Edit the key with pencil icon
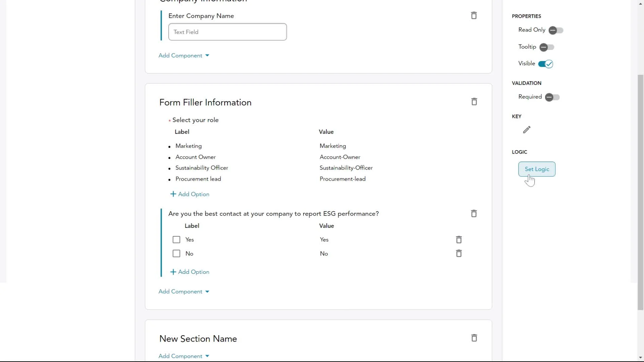 pyautogui.click(x=527, y=130)
